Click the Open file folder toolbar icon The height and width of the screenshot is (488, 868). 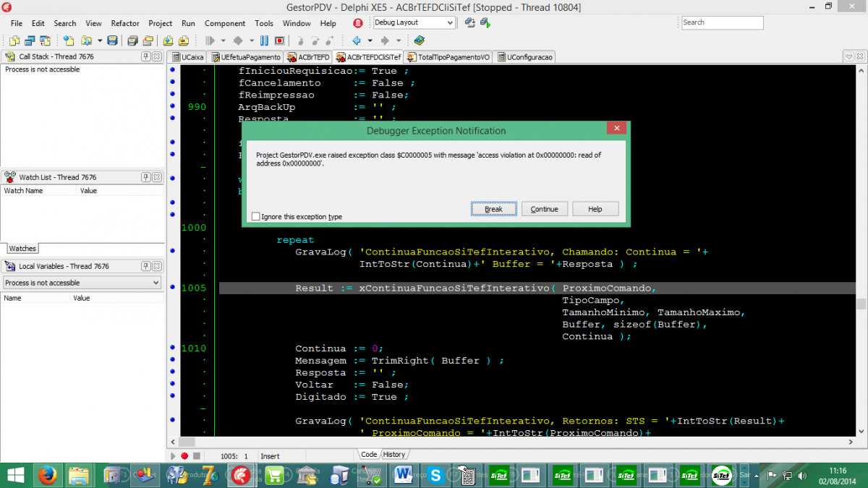86,40
